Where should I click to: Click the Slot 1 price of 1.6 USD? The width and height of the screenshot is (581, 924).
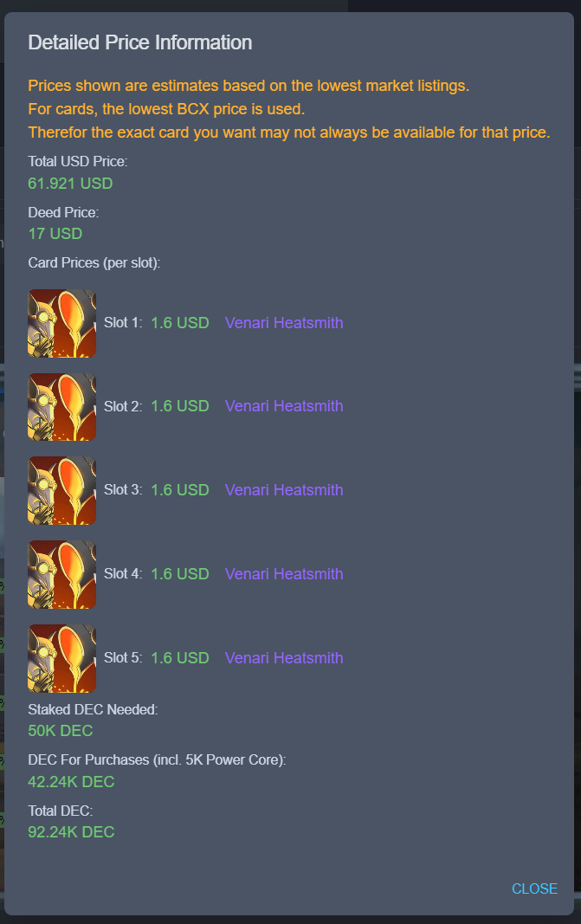pyautogui.click(x=180, y=323)
